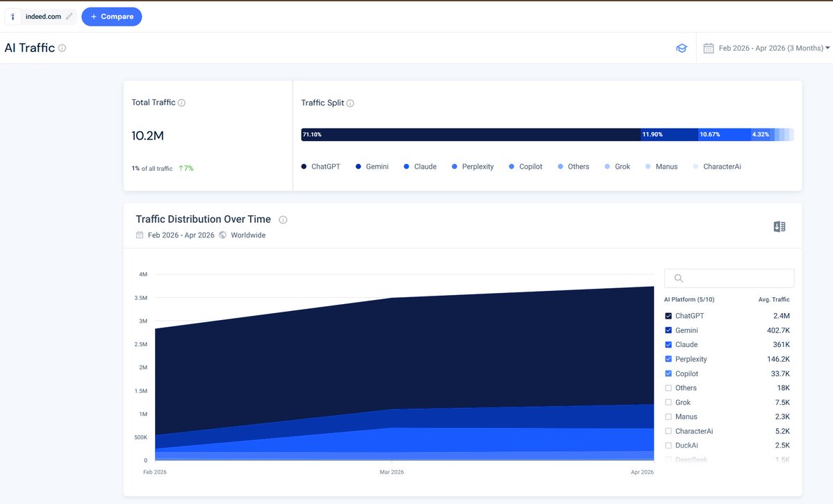Click the indeed.com site favicon

click(13, 17)
